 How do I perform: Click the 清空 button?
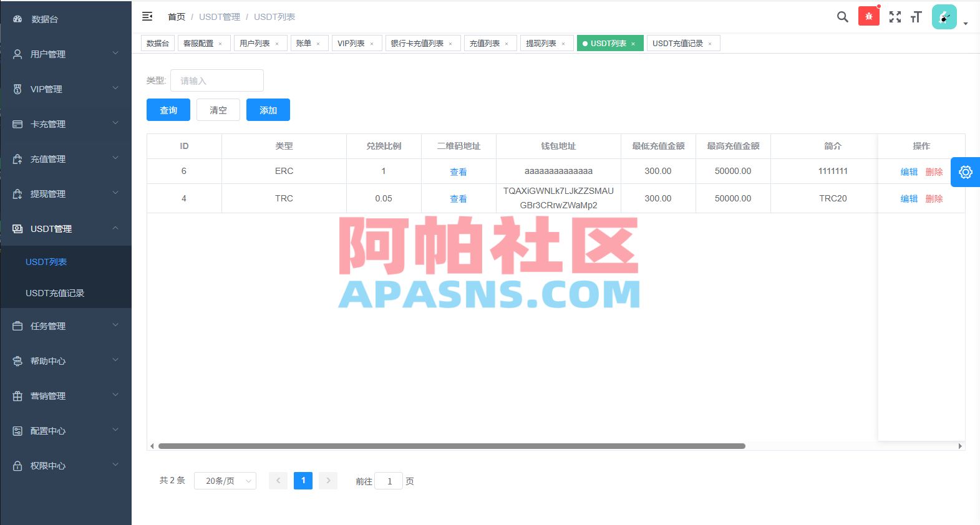click(x=218, y=110)
